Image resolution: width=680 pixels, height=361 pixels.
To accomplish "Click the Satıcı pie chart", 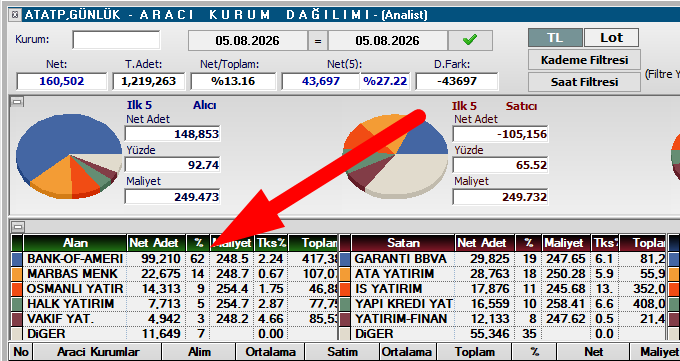I will (x=395, y=156).
